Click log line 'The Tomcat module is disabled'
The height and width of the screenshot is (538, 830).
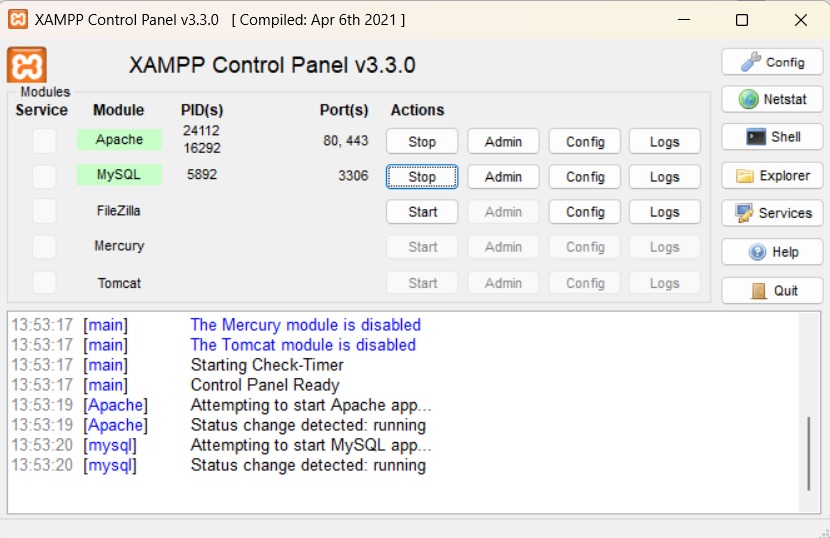(x=303, y=345)
